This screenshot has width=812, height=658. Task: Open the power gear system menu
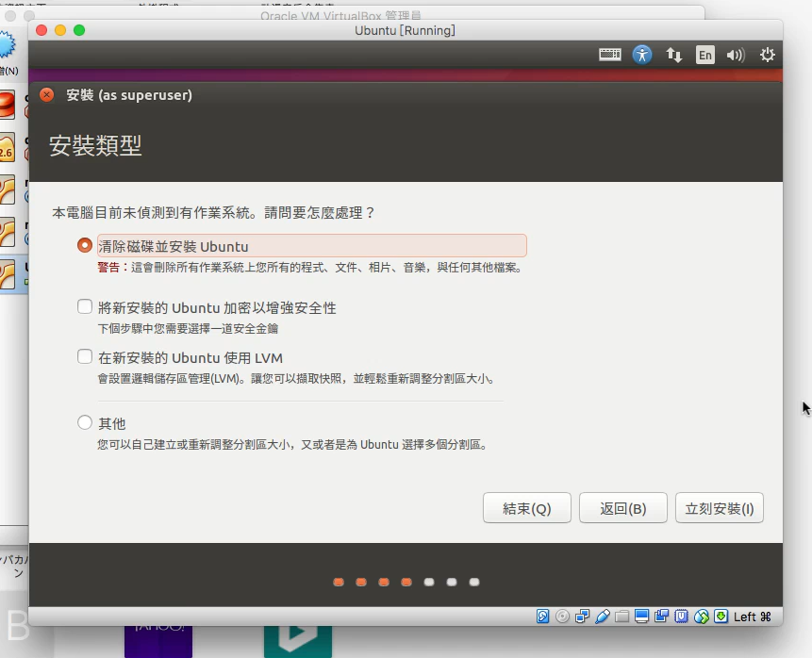[x=767, y=55]
